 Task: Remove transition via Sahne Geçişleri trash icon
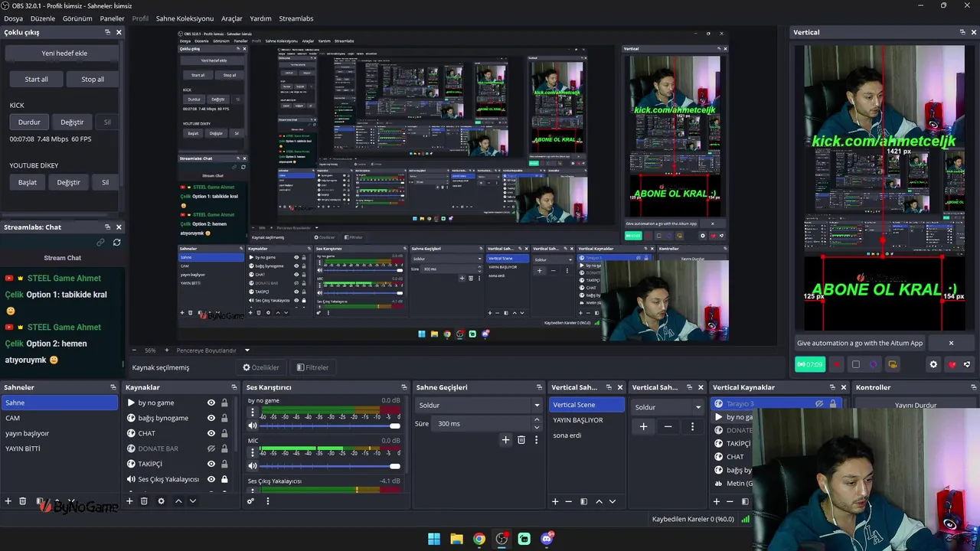pyautogui.click(x=521, y=439)
